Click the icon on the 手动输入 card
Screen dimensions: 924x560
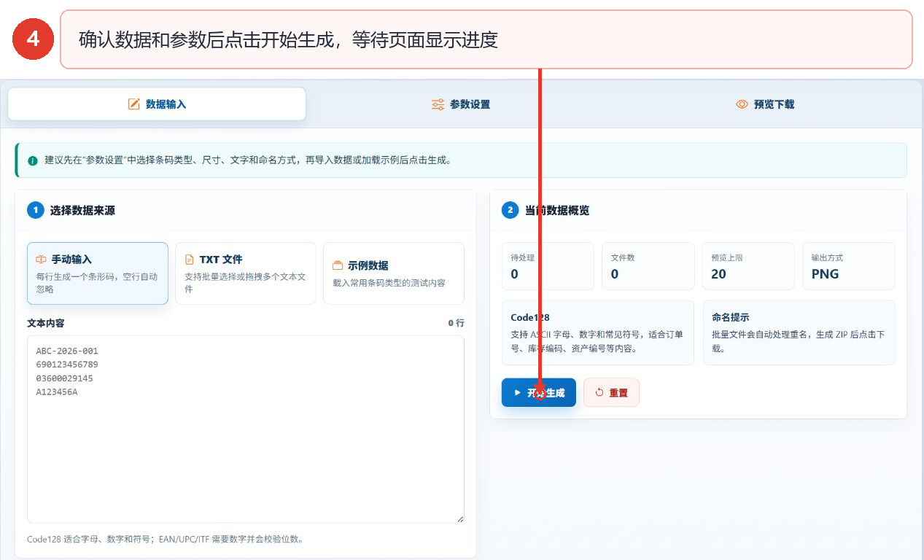42,260
